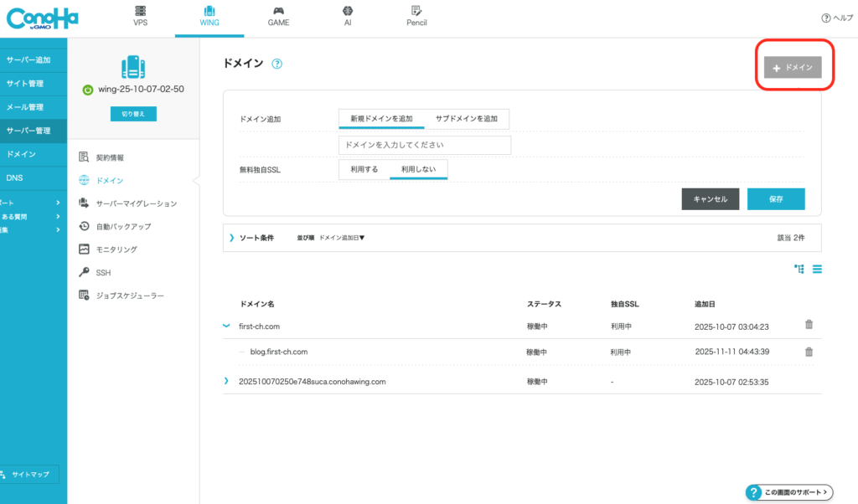Click the 保存 save button

(776, 198)
